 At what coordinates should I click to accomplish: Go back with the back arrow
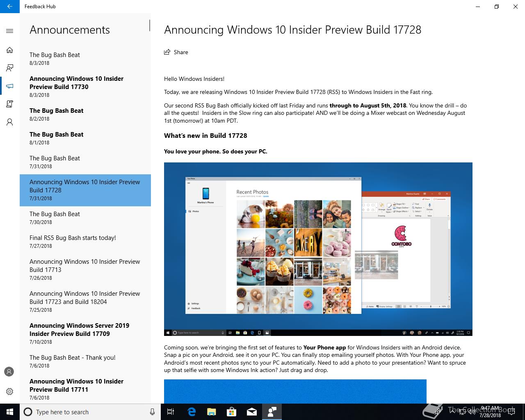(x=10, y=7)
